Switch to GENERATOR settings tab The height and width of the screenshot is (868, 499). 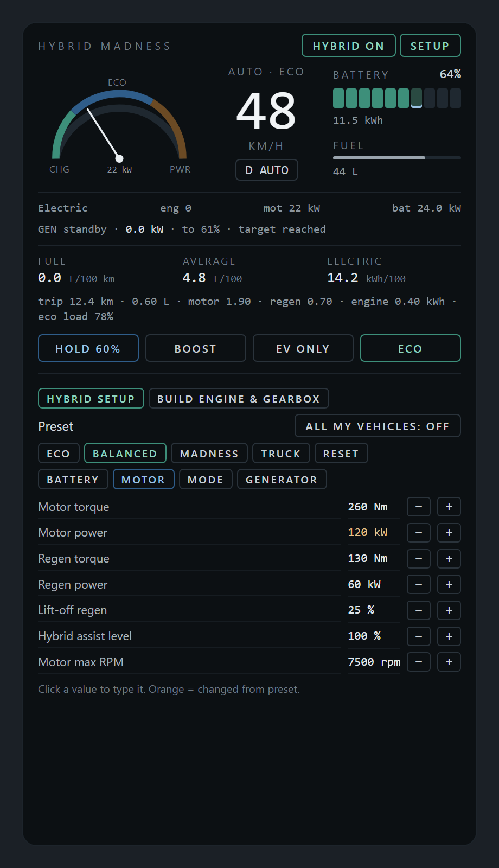pyautogui.click(x=282, y=480)
